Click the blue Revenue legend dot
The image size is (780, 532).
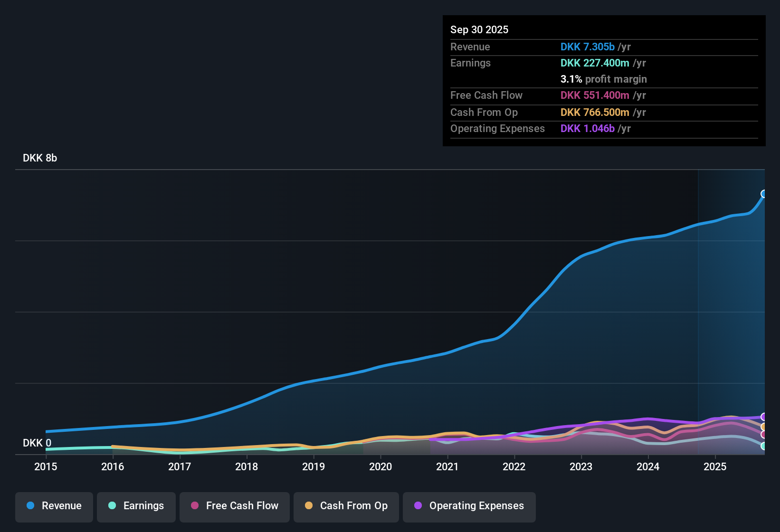[x=30, y=506]
